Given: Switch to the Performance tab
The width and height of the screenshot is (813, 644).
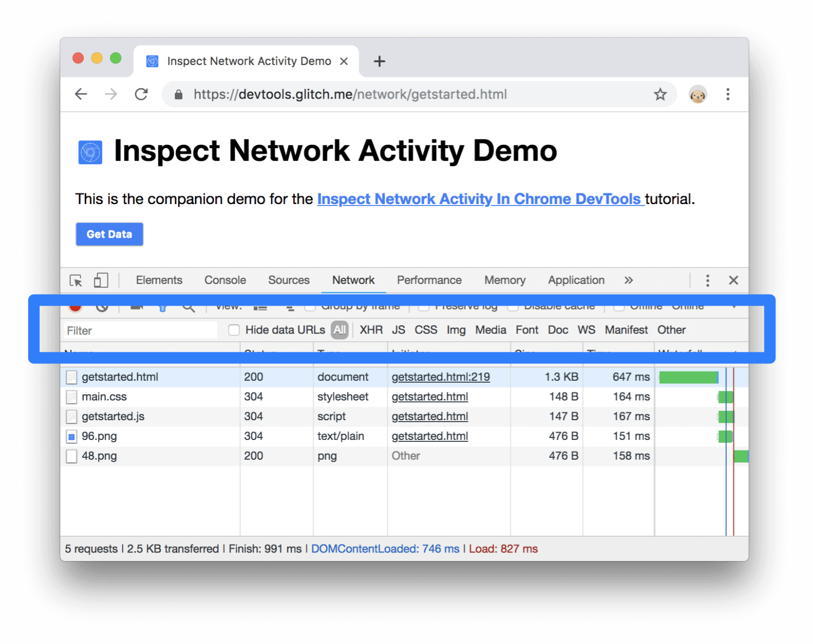Looking at the screenshot, I should pos(429,280).
